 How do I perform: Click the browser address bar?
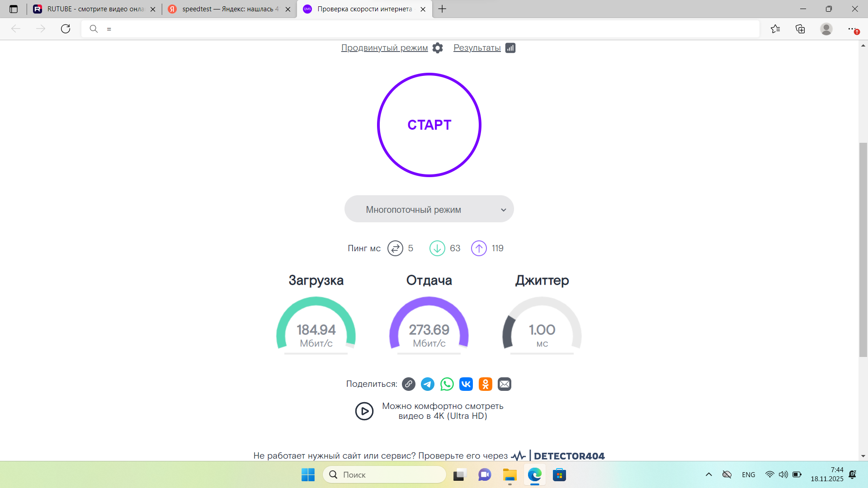420,29
